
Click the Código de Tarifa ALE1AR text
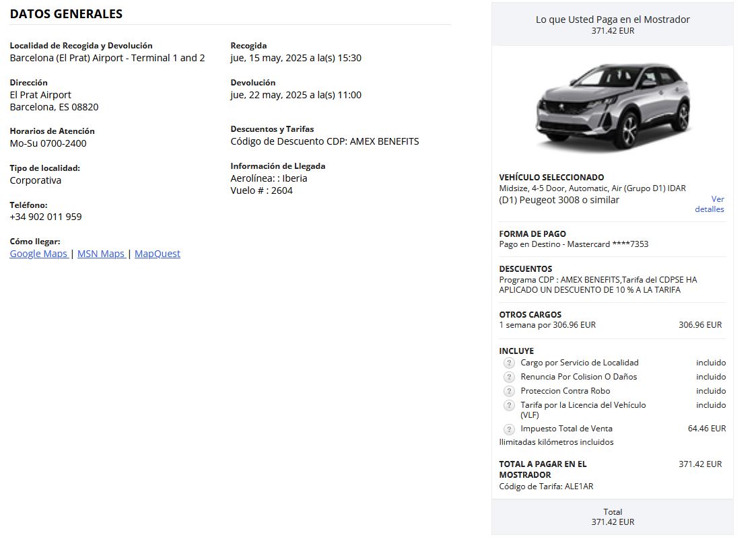(546, 486)
